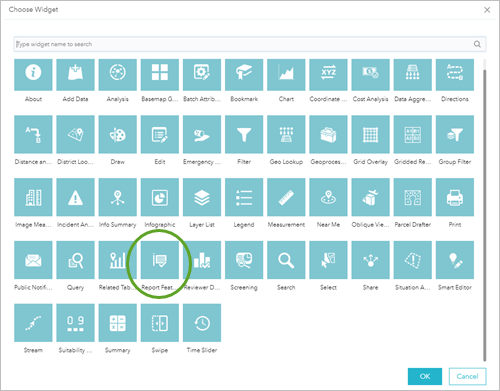Viewport: 500px width, 391px height.
Task: Select the Data Aggregation widget
Action: 413,75
